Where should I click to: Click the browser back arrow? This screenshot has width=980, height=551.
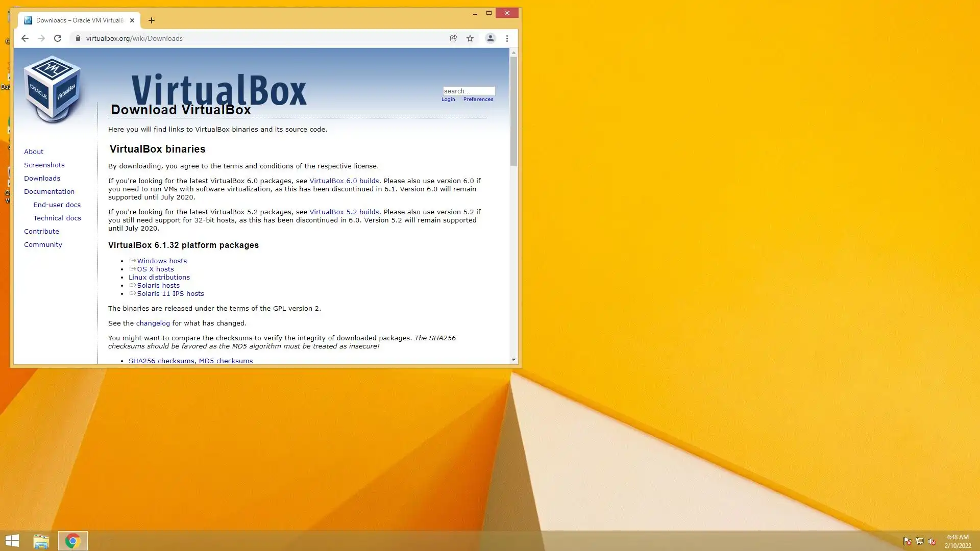click(24, 38)
